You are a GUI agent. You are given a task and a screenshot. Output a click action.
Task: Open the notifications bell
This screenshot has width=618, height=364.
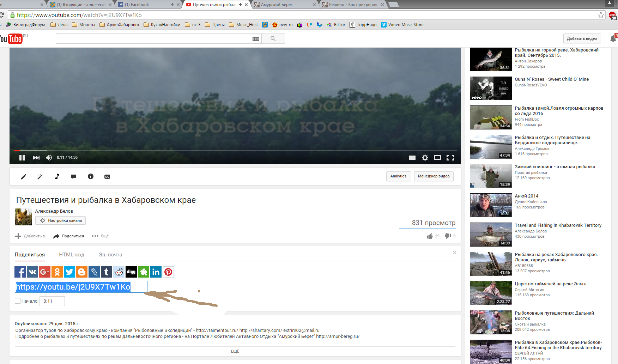[613, 39]
